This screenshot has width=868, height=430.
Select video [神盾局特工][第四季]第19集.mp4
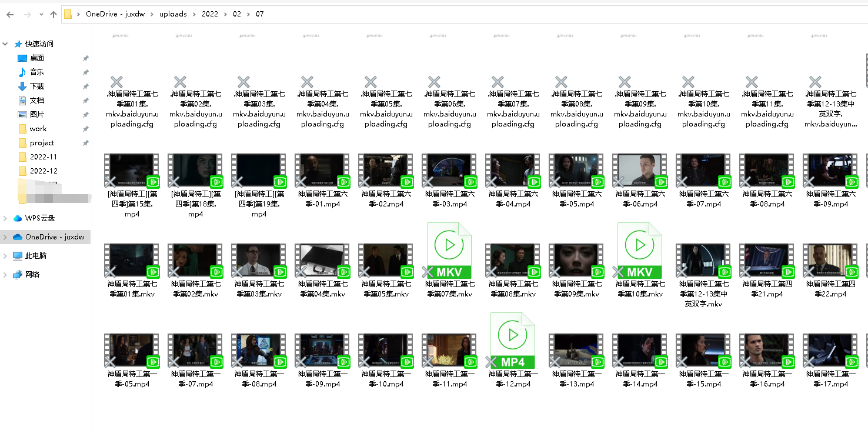pyautogui.click(x=258, y=185)
